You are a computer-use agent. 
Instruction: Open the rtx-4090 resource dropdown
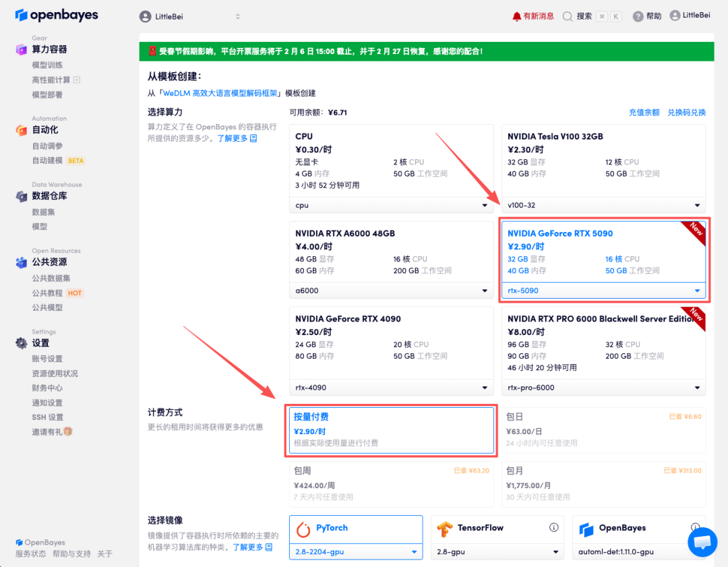tap(392, 388)
